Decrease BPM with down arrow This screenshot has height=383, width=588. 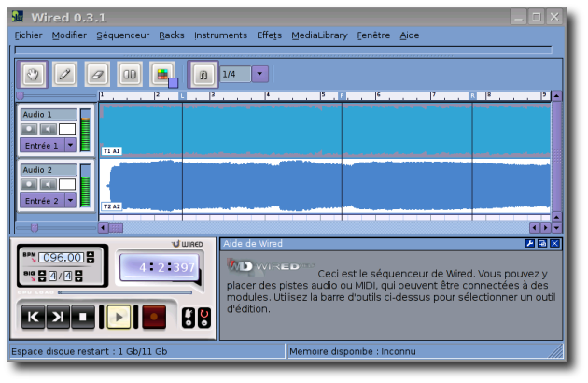coord(91,261)
